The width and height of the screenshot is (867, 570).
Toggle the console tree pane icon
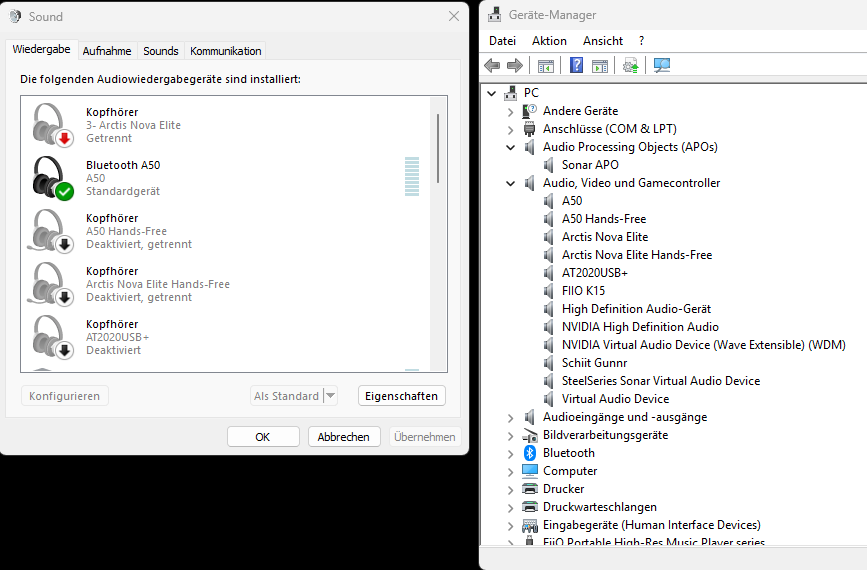coord(546,66)
